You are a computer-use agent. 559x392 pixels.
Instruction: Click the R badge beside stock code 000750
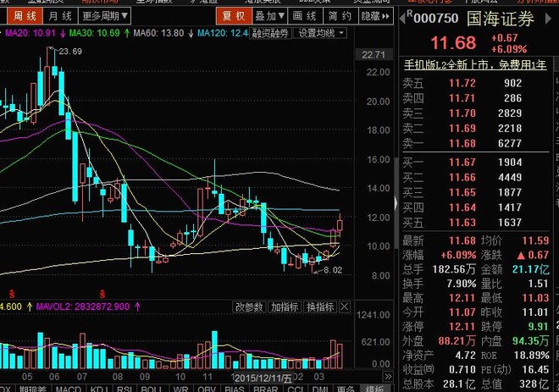tap(410, 14)
